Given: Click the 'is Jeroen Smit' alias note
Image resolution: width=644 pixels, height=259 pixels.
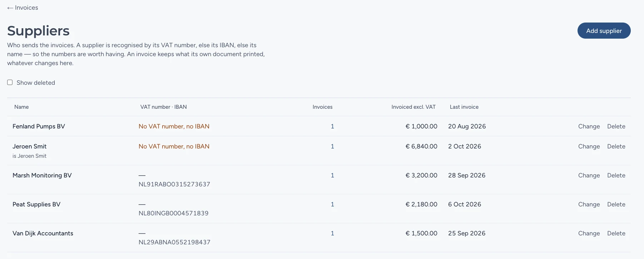Looking at the screenshot, I should [x=29, y=156].
